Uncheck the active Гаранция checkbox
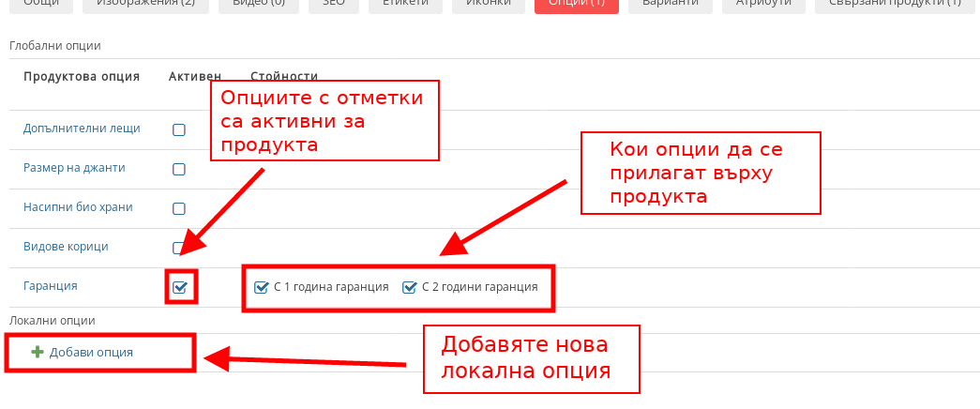Image resolution: width=980 pixels, height=409 pixels. click(180, 288)
